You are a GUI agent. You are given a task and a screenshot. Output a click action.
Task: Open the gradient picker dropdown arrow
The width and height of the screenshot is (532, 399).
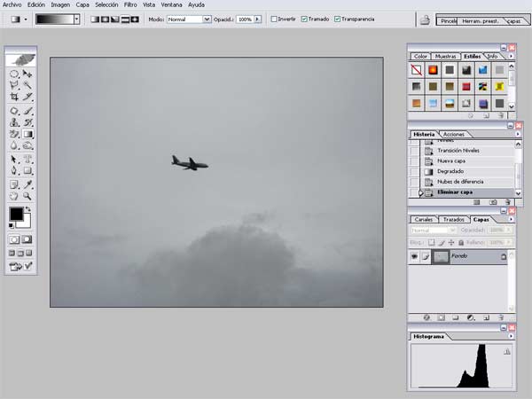[77, 20]
